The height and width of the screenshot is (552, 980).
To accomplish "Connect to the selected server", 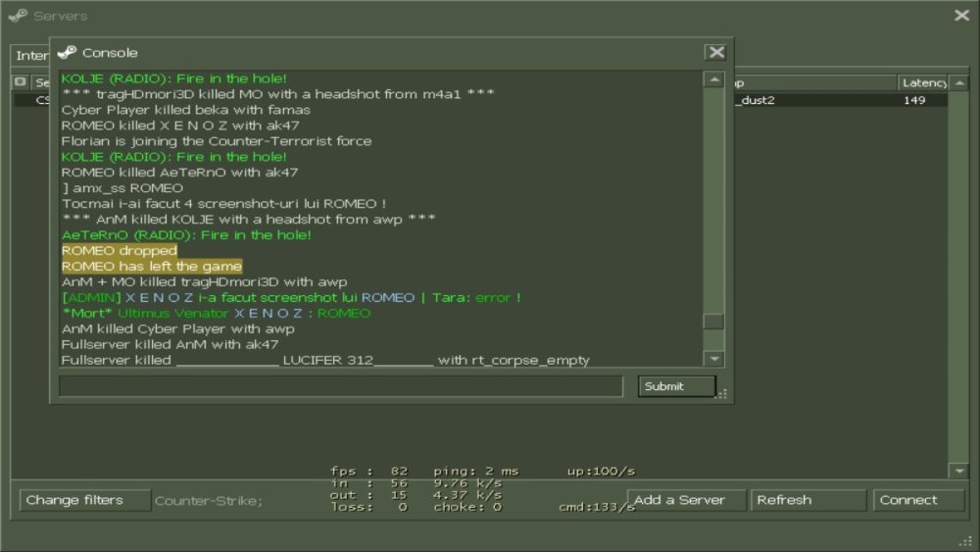I will point(918,500).
